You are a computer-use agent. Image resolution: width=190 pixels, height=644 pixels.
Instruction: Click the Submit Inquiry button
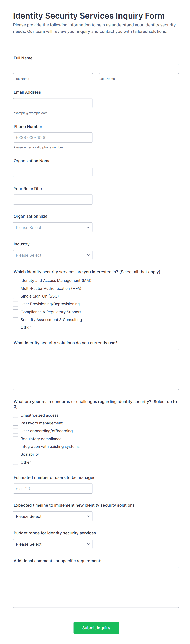pyautogui.click(x=96, y=627)
